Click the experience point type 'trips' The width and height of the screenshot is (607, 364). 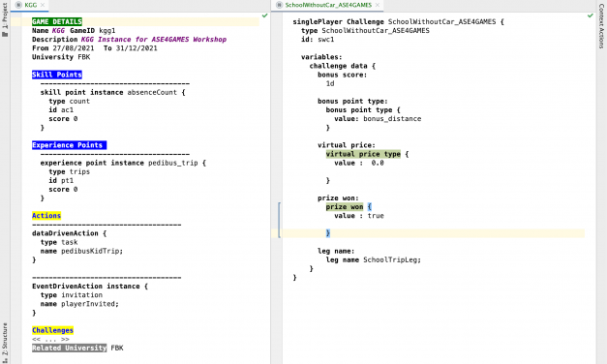point(79,172)
